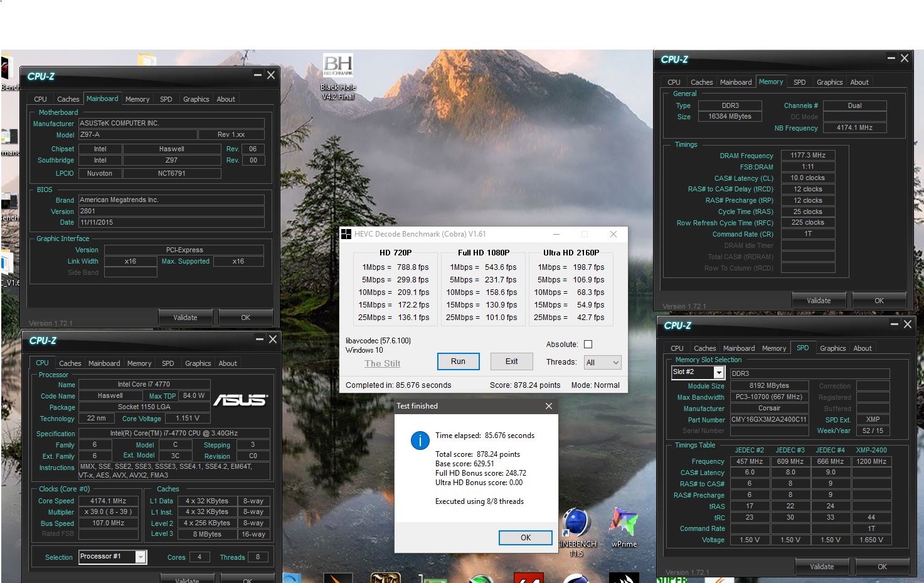Open Mainboard tab in the CPU-tab CPU-Z window

[104, 363]
